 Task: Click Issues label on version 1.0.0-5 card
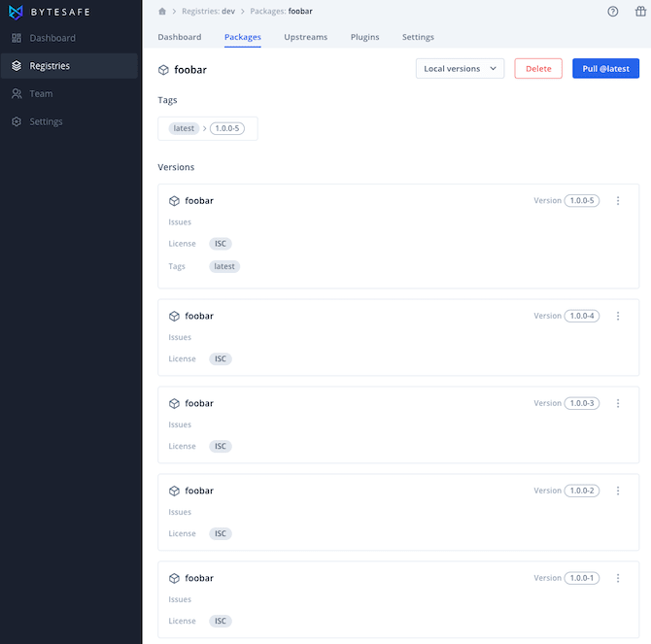(180, 222)
